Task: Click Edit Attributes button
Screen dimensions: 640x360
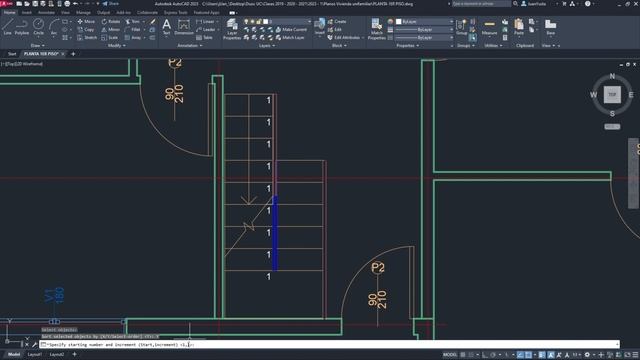Action: (x=344, y=38)
